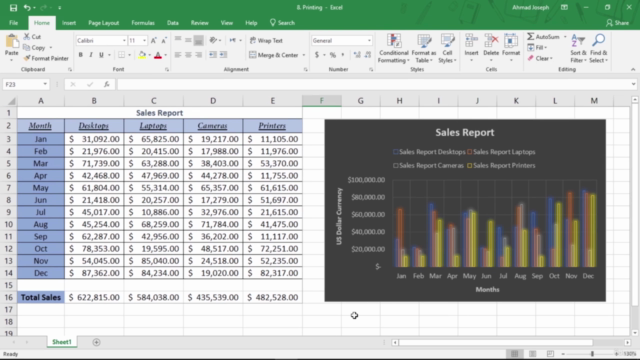Image resolution: width=640 pixels, height=360 pixels.
Task: Click AutoSum sigma icon
Action: pos(531,37)
